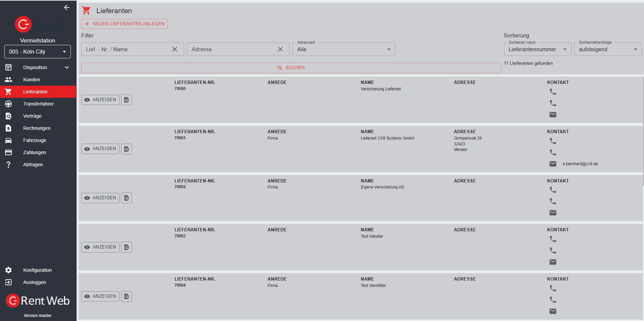Open the Adressart dropdown
The width and height of the screenshot is (644, 321).
pyautogui.click(x=343, y=49)
